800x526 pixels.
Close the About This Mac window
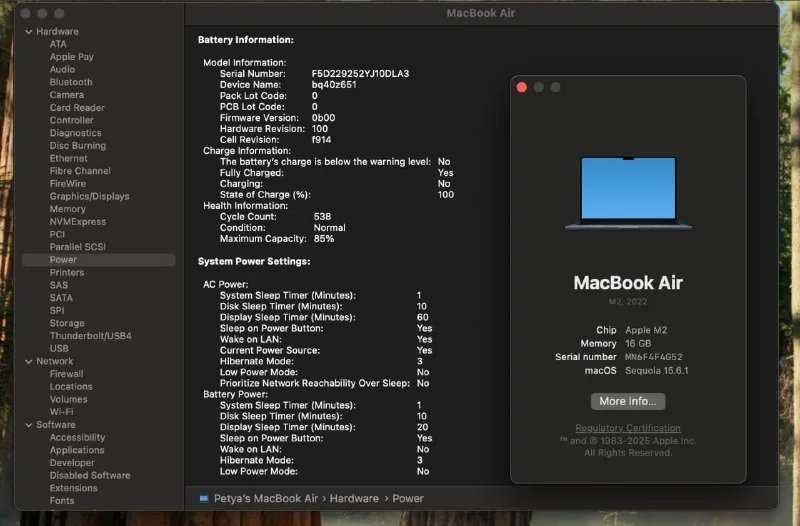tap(521, 87)
